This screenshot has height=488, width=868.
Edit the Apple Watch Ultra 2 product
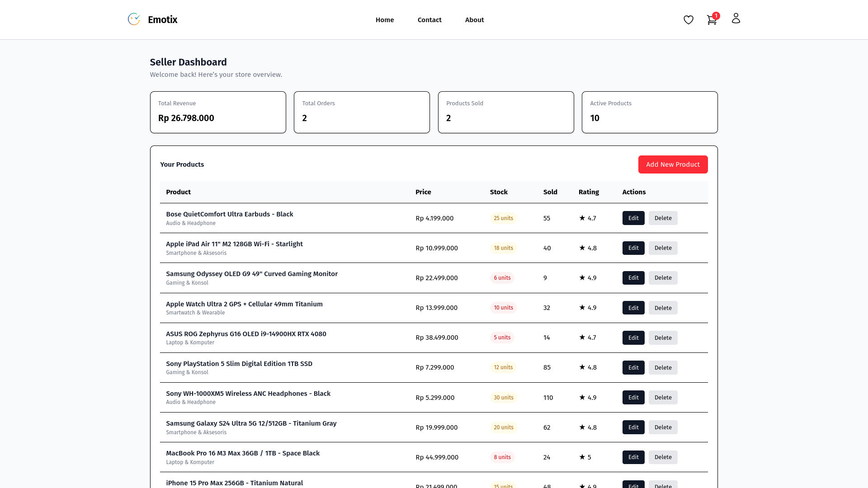633,308
